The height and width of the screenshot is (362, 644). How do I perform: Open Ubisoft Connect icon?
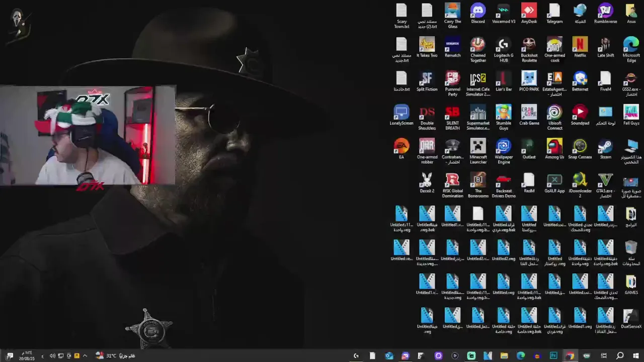click(x=554, y=117)
